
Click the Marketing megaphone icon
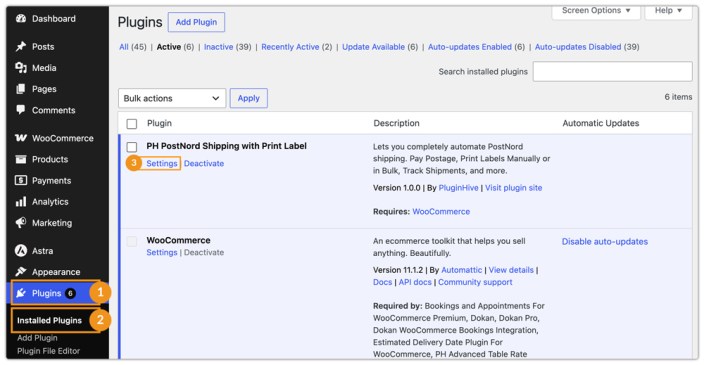click(x=21, y=223)
